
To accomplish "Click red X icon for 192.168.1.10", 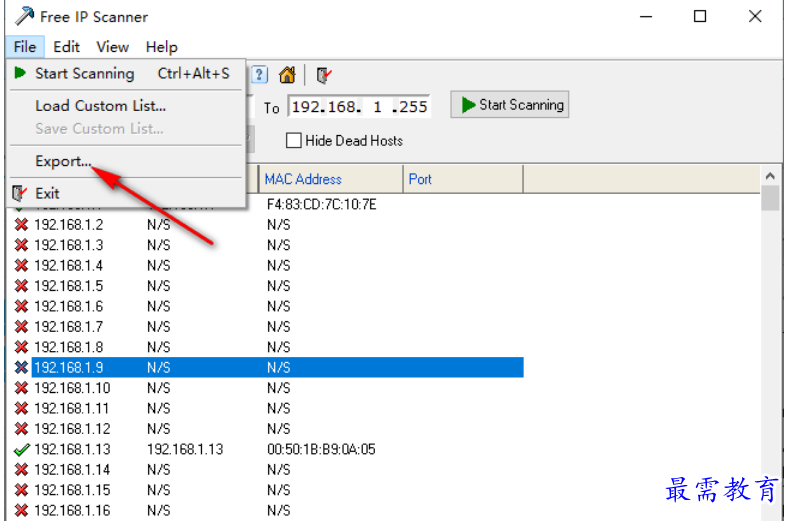I will tap(21, 388).
